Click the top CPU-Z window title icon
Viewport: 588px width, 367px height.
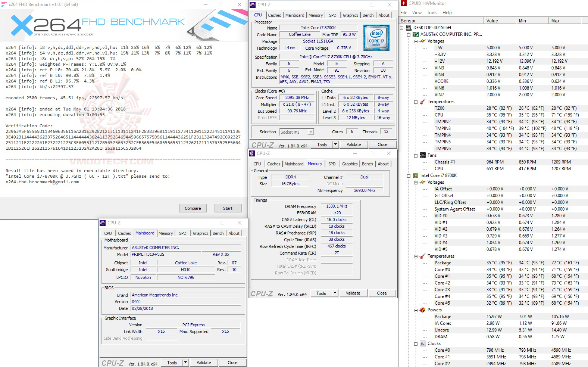pos(253,5)
